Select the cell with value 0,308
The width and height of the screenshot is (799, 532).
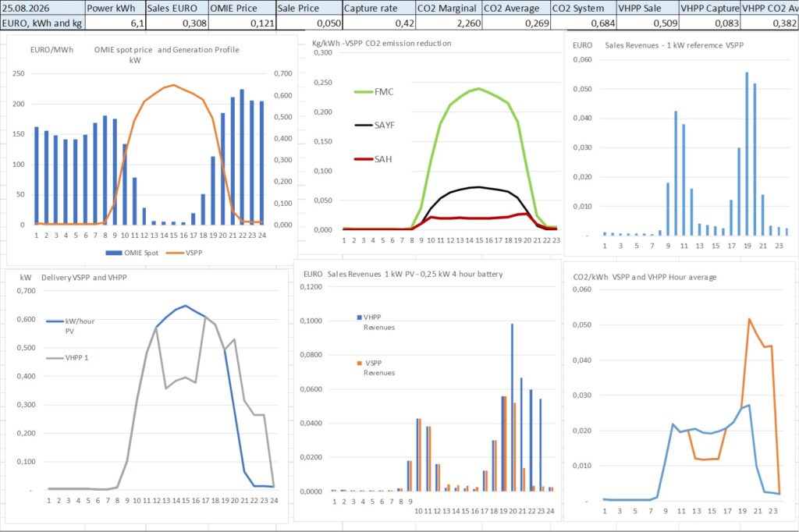pyautogui.click(x=177, y=23)
